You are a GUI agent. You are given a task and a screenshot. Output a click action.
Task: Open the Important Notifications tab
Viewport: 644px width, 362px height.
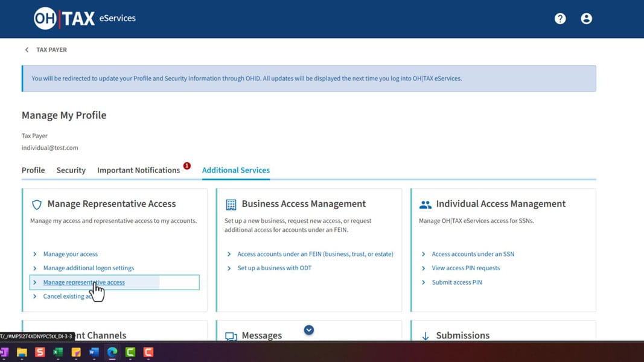pyautogui.click(x=138, y=170)
